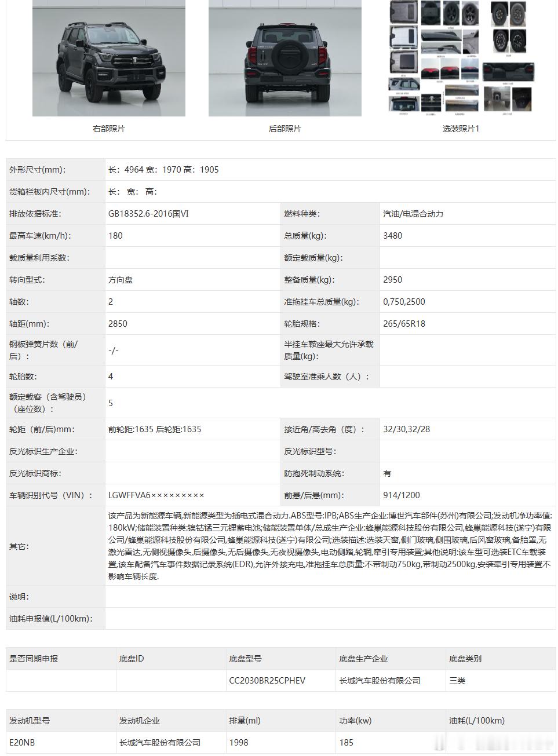Select the chassis maker 长城汽车股份有限公司
558x756 pixels.
[380, 681]
